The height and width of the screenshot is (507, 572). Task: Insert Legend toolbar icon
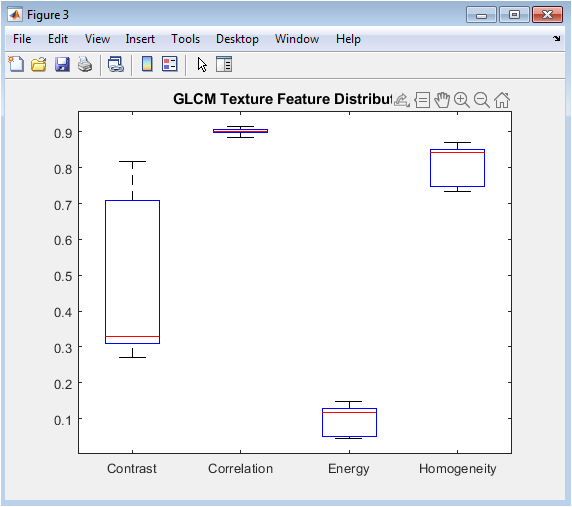tap(170, 64)
